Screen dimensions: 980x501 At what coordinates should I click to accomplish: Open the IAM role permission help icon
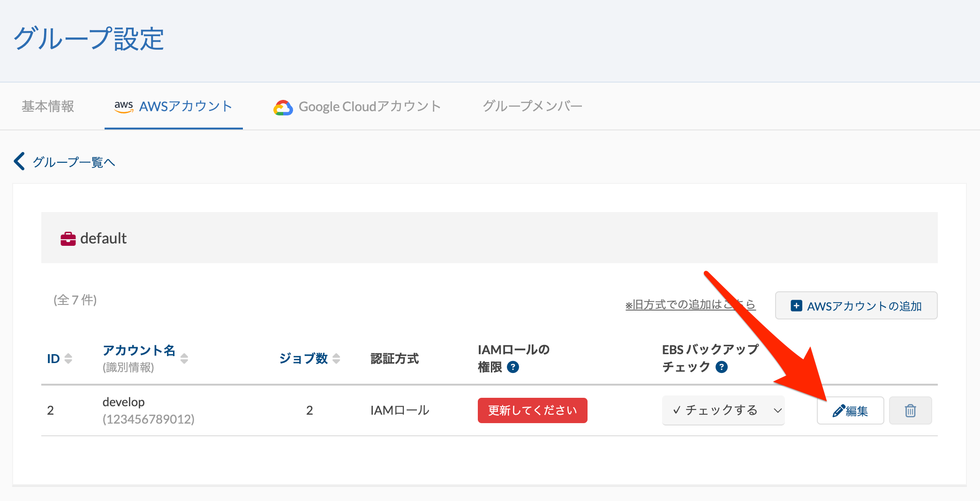coord(513,367)
